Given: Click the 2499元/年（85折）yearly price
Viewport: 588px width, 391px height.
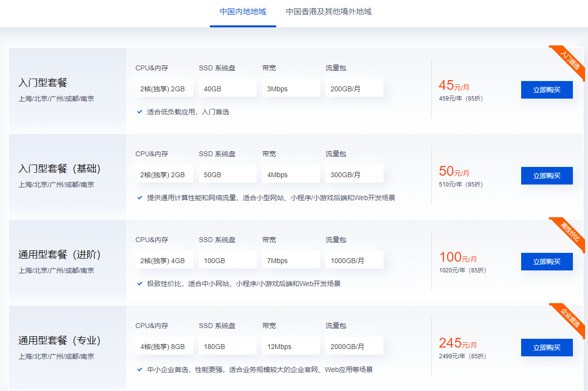Looking at the screenshot, I should [x=463, y=356].
